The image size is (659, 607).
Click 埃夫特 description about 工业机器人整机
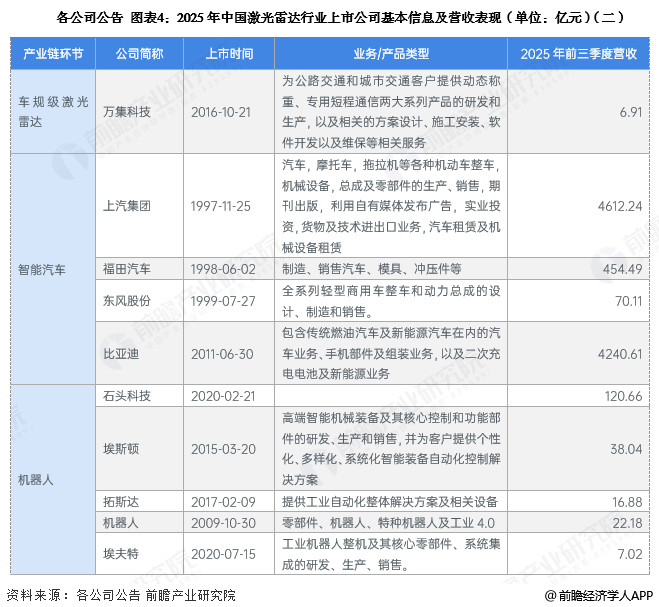pos(391,554)
